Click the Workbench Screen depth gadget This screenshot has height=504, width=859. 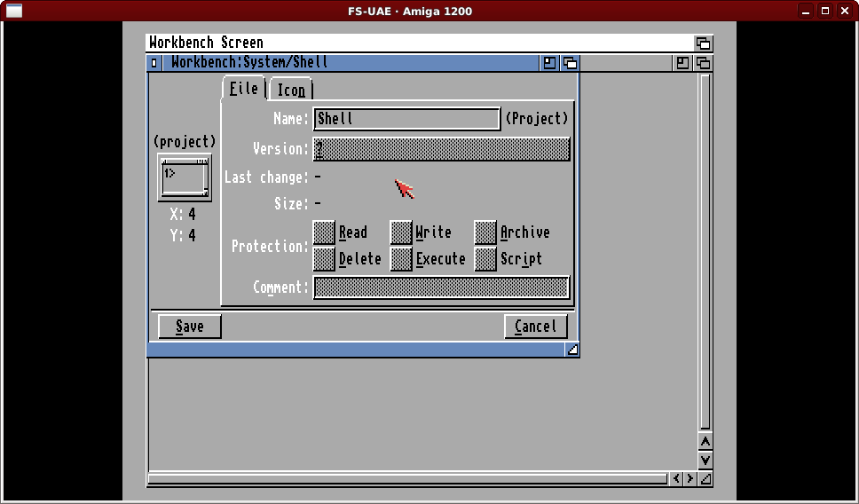tap(704, 43)
